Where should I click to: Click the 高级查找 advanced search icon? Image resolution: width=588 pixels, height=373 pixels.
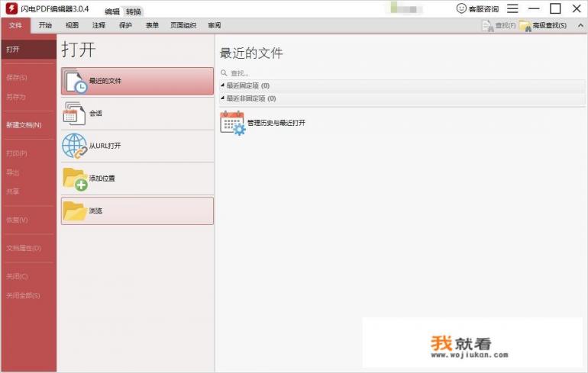525,26
